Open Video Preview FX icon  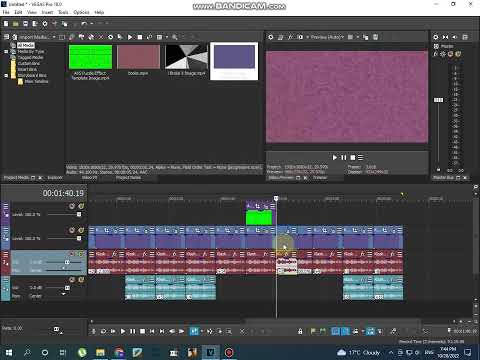coord(290,37)
